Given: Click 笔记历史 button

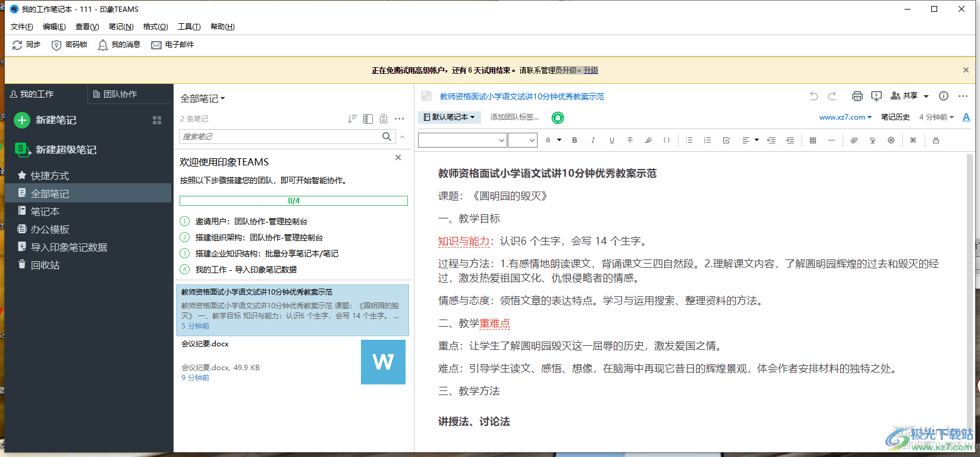Looking at the screenshot, I should coord(895,117).
